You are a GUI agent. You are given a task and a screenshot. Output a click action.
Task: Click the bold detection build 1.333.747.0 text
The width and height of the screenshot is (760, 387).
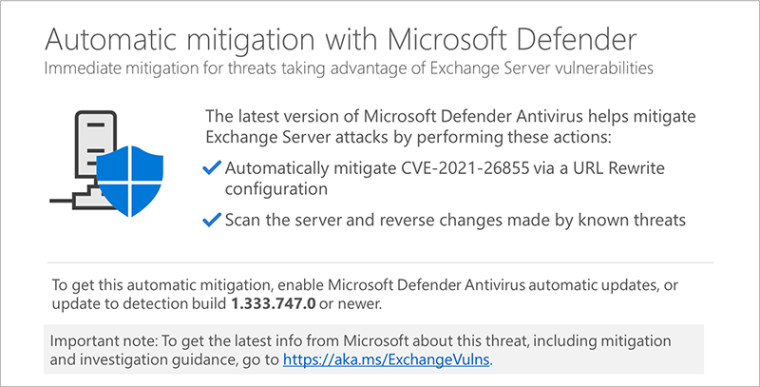[x=273, y=304]
